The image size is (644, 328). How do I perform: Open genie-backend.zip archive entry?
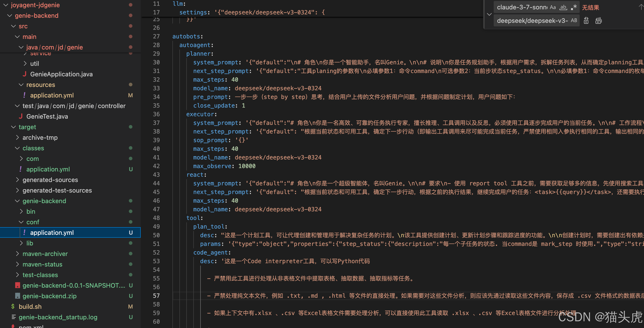click(x=49, y=296)
